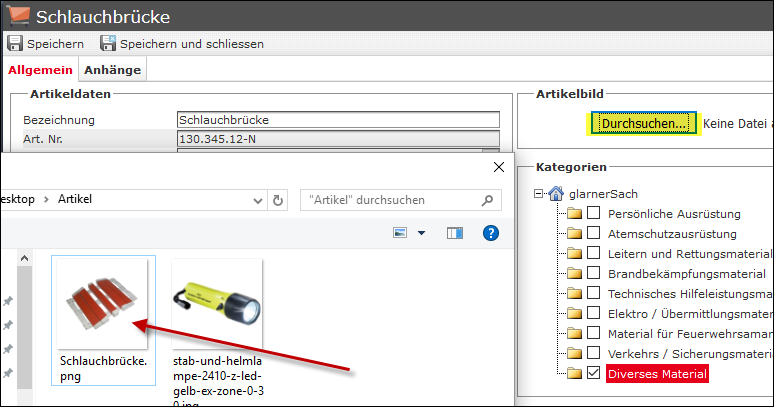Click the Durchsuchen... button
This screenshot has height=407, width=774.
[644, 123]
